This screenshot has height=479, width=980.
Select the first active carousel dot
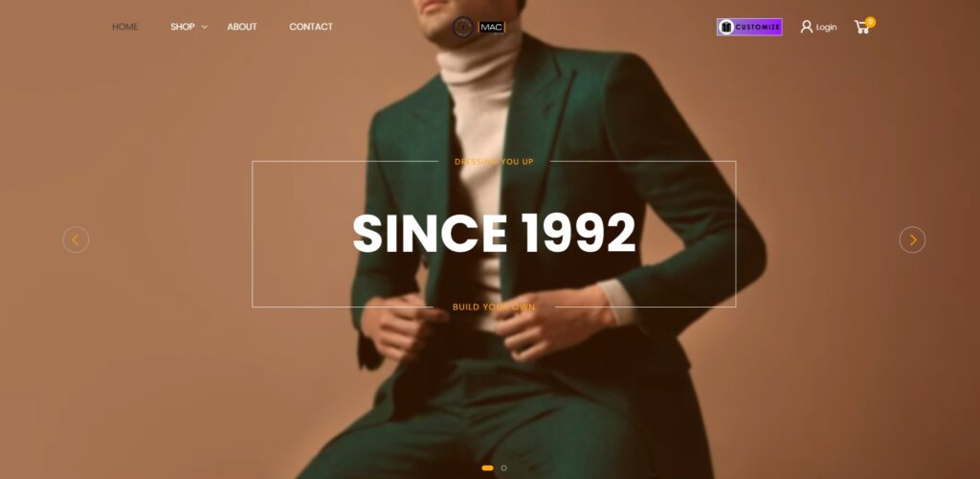click(x=487, y=468)
